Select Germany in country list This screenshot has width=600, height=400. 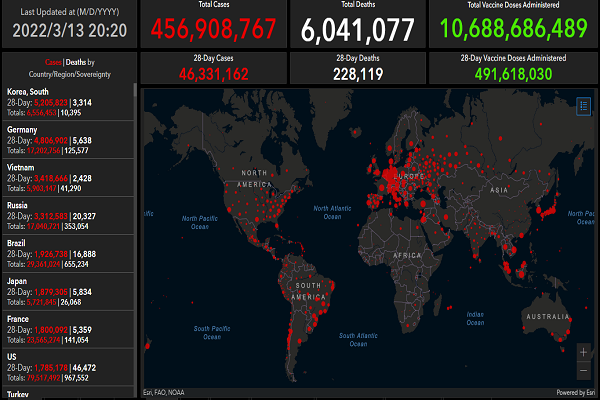[x=68, y=140]
